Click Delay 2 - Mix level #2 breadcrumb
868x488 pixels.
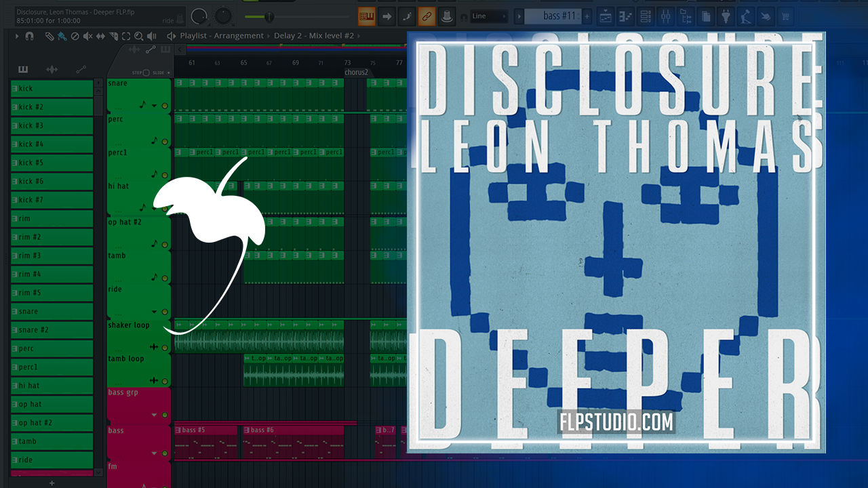coord(315,36)
